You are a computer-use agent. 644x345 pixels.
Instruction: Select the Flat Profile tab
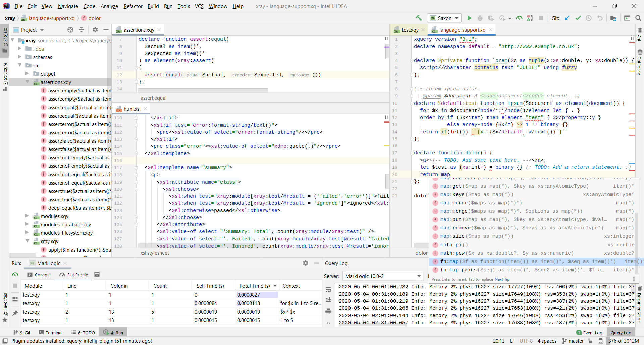pyautogui.click(x=74, y=275)
